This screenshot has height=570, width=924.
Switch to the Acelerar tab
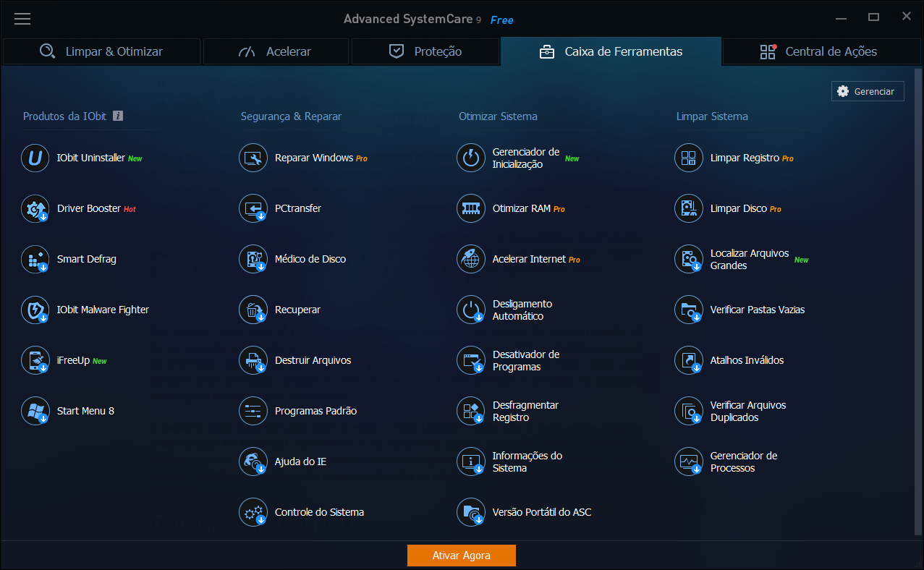(276, 51)
